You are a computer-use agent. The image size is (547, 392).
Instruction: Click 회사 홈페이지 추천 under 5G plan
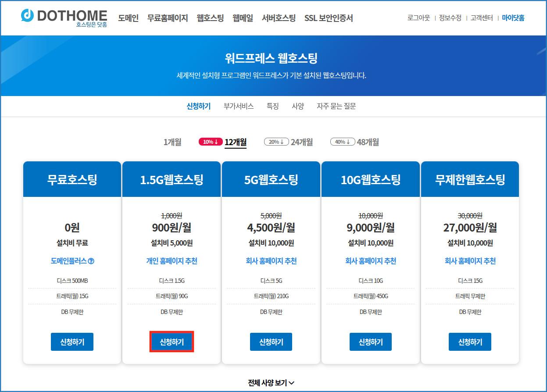(271, 261)
